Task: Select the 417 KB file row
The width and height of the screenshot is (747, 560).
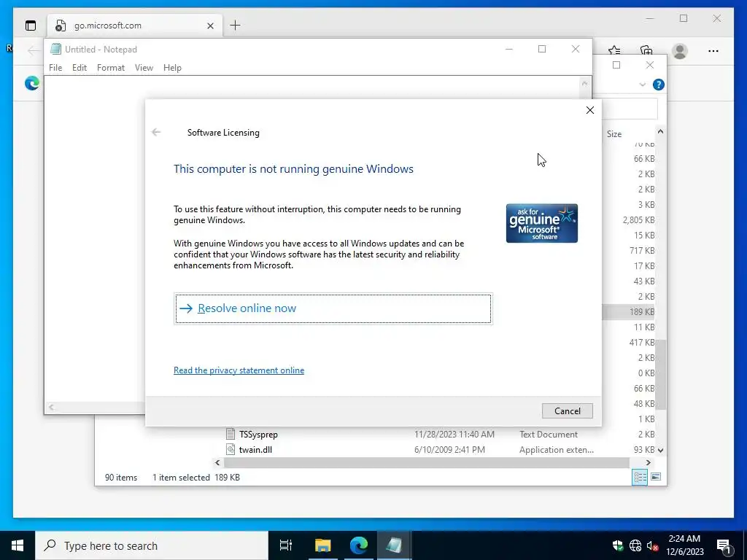Action: 642,343
